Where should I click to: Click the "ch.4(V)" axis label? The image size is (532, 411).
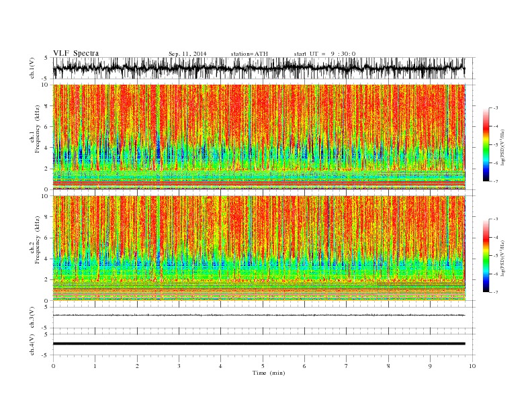coord(32,345)
